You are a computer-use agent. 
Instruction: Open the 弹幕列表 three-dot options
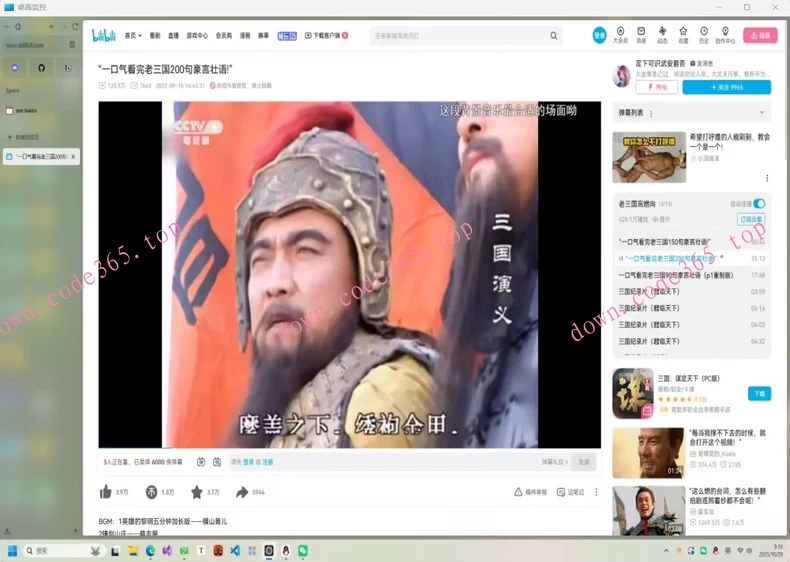tap(651, 114)
